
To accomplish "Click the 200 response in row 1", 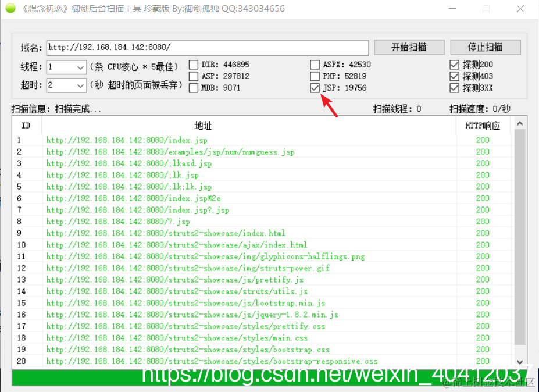I will point(483,140).
